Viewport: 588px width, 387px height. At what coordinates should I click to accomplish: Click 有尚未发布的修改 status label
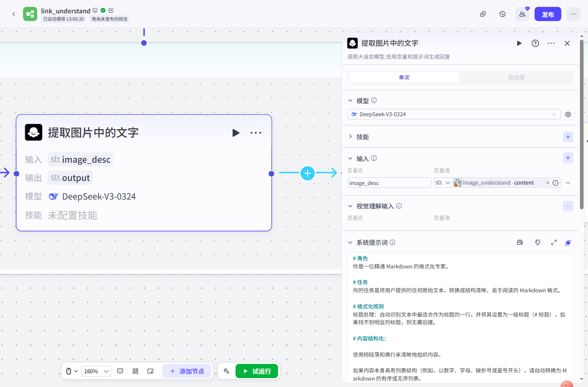(110, 19)
